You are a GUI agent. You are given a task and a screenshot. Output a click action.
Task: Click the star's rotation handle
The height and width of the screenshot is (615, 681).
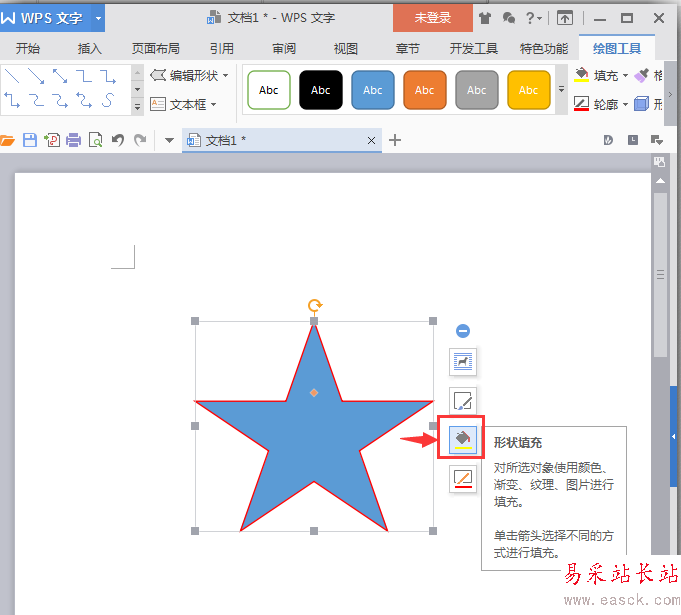coord(314,305)
